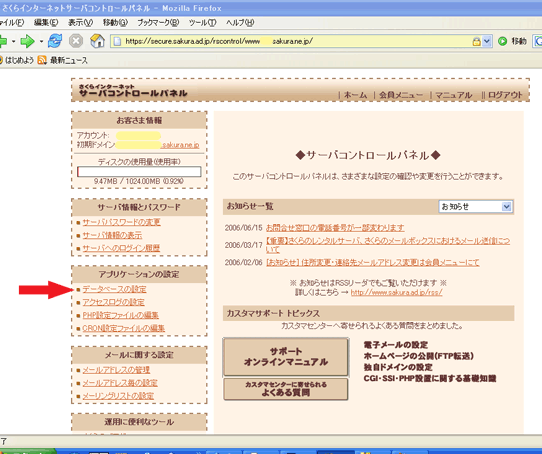This screenshot has height=454, width=542.
Task: Select 独自ドメインの設定 topic
Action: [x=398, y=367]
